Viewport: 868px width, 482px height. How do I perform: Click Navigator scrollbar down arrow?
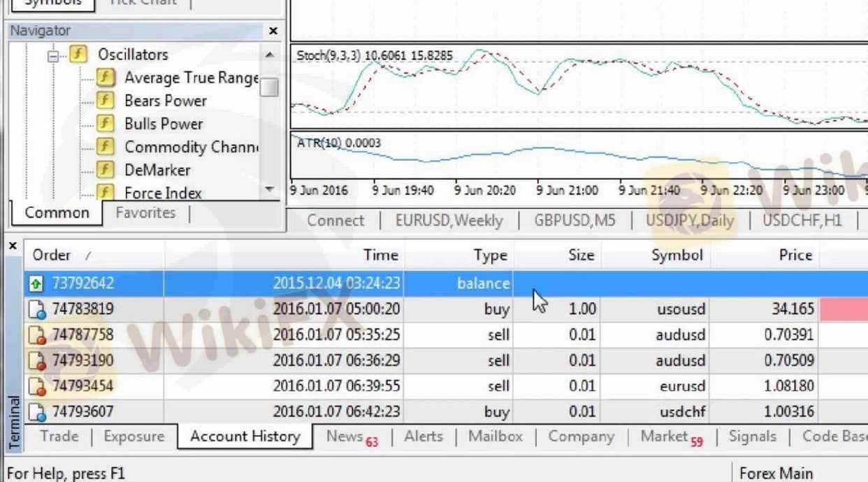pyautogui.click(x=270, y=189)
